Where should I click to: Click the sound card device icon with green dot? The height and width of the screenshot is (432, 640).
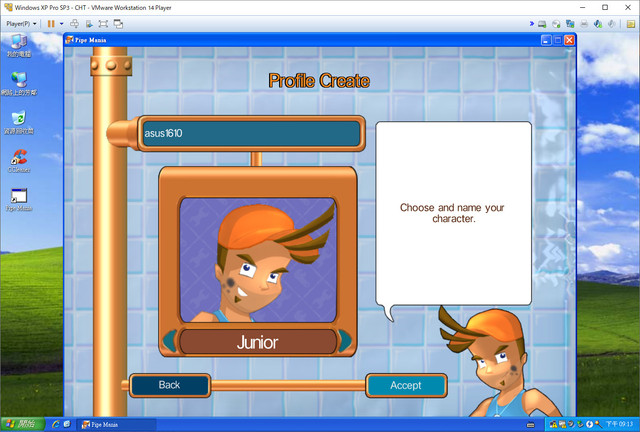(x=598, y=24)
